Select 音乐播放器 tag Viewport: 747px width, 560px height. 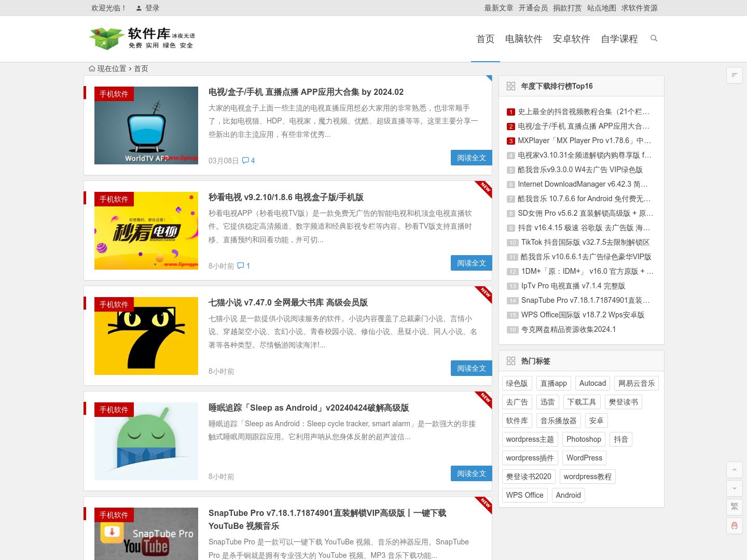point(558,421)
